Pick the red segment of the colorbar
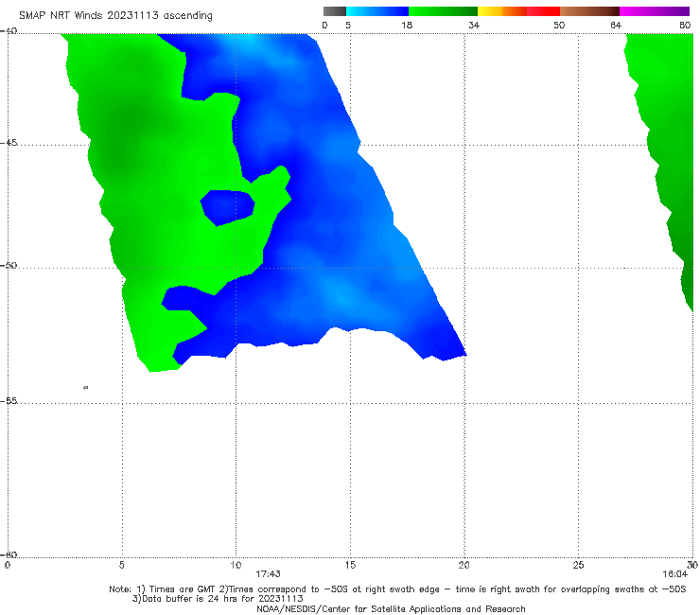The width and height of the screenshot is (700, 615). 543,11
